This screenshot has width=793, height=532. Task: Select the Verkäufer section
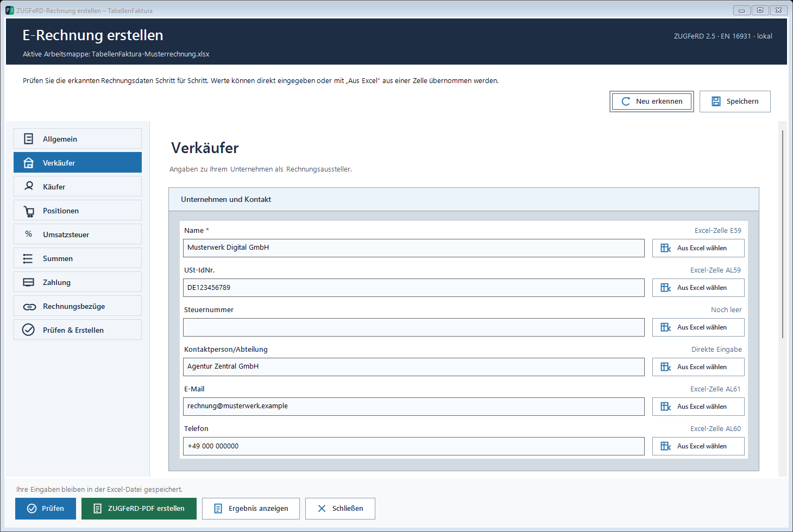click(x=78, y=162)
